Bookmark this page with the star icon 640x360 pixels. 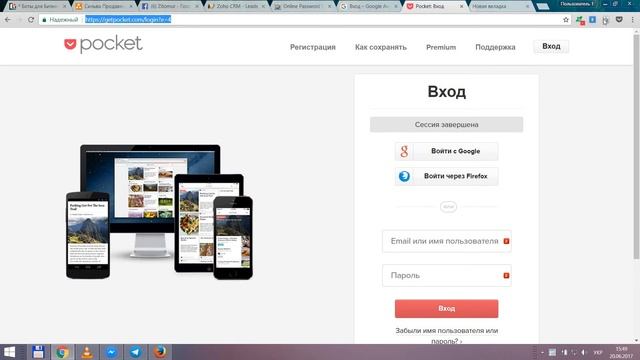[x=566, y=20]
